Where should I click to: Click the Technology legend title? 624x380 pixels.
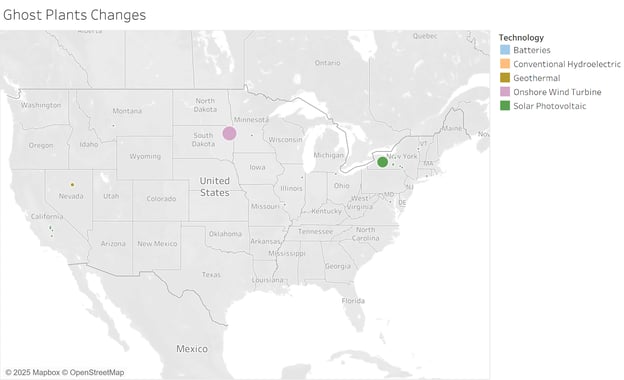coord(521,37)
